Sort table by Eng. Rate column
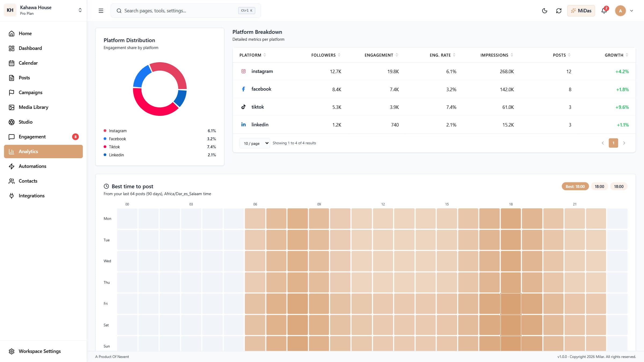This screenshot has height=362, width=644. (442, 55)
